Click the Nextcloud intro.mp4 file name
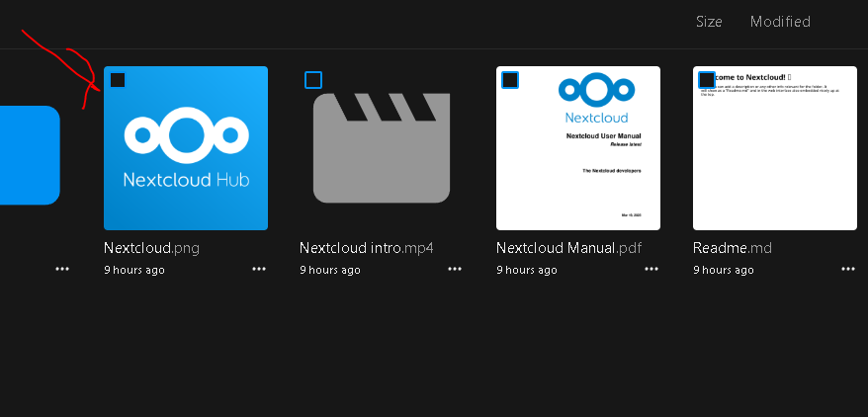This screenshot has width=868, height=417. pos(367,248)
